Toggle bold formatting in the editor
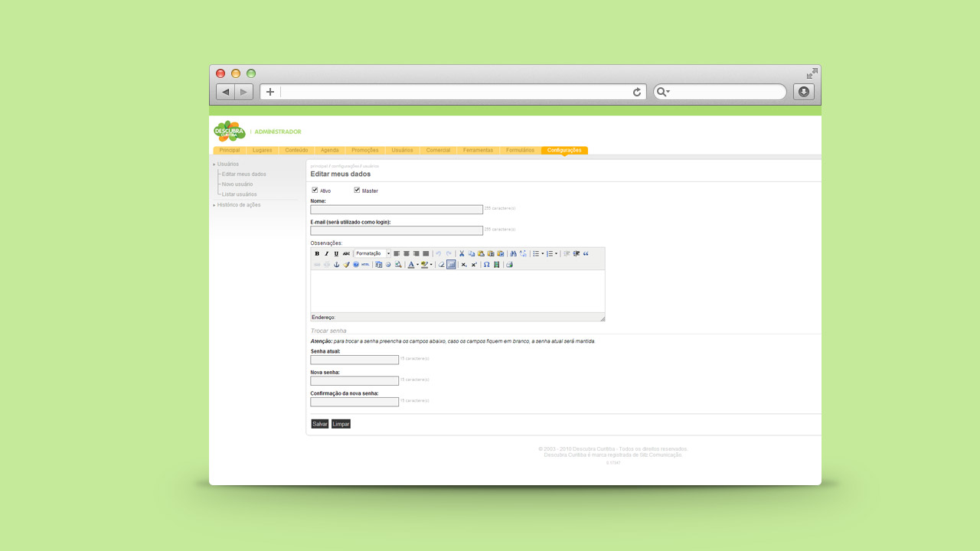This screenshot has width=980, height=551. pyautogui.click(x=317, y=253)
